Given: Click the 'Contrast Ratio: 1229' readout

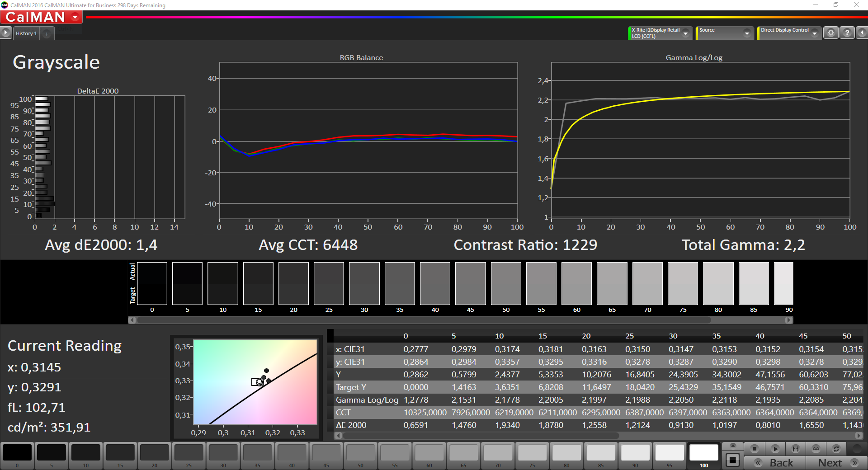Looking at the screenshot, I should coord(525,245).
